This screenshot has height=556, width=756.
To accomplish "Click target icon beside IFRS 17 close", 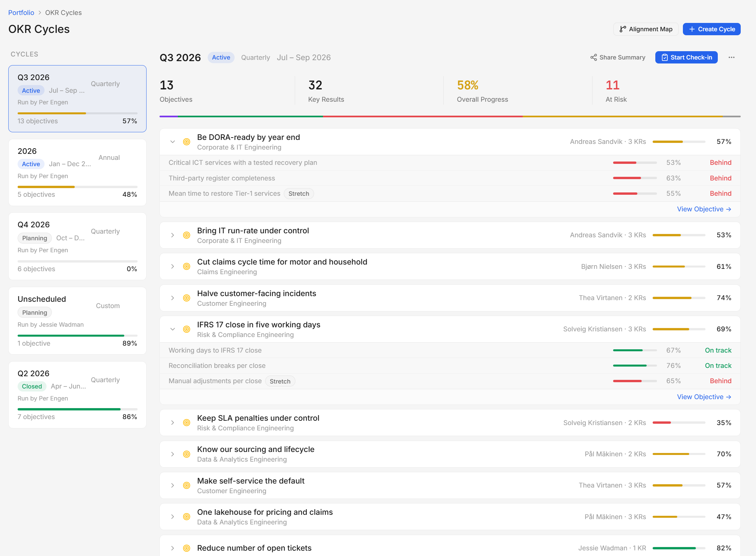I will coord(186,329).
